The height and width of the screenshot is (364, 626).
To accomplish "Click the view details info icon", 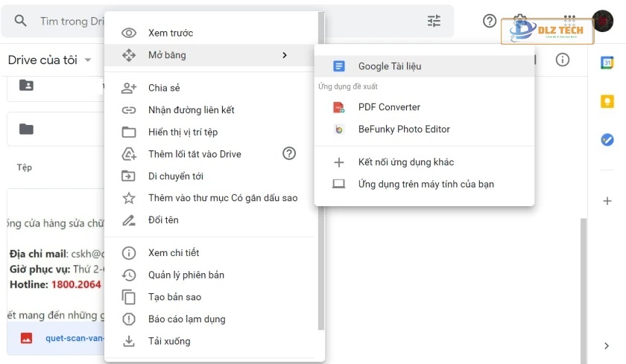I will point(563,60).
